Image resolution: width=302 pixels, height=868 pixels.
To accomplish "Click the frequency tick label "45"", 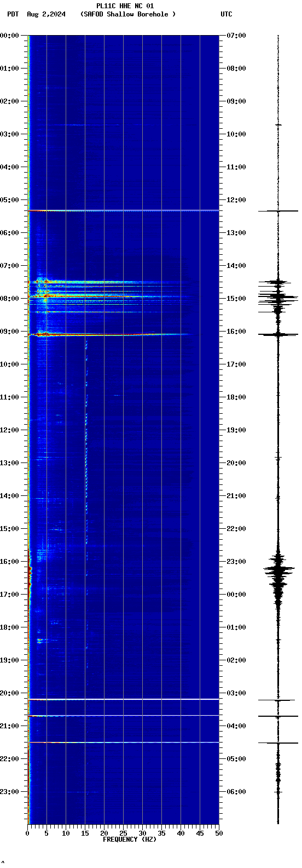I will tap(200, 833).
